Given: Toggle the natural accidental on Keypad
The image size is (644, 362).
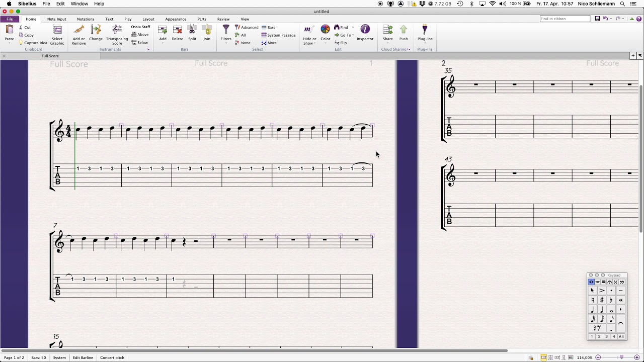Looking at the screenshot, I should (x=592, y=300).
